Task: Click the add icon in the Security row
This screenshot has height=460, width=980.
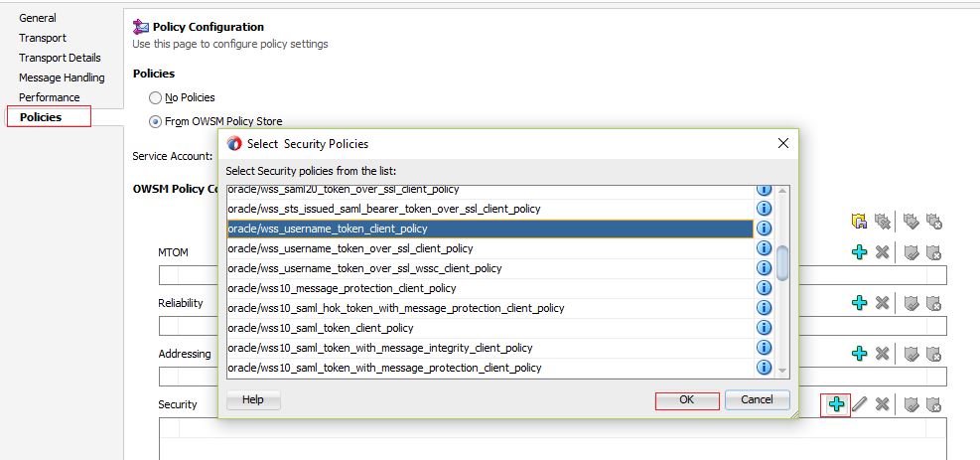Action: 836,404
